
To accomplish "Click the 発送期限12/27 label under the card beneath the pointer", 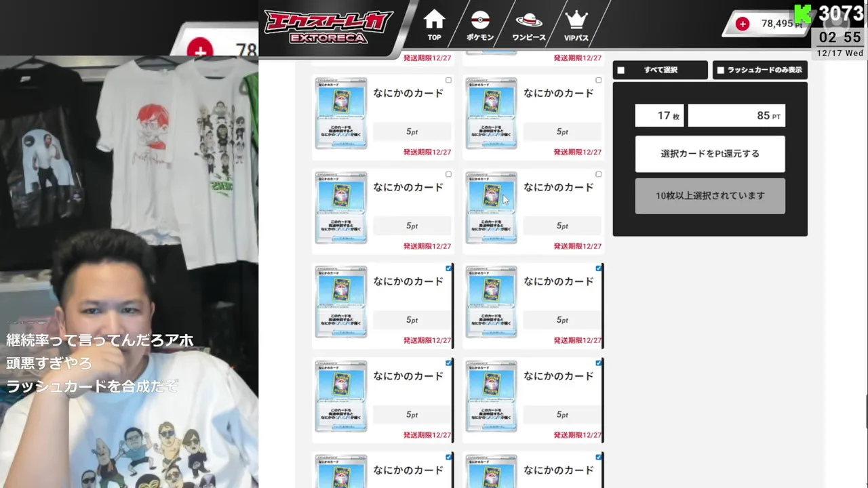I will 577,247.
